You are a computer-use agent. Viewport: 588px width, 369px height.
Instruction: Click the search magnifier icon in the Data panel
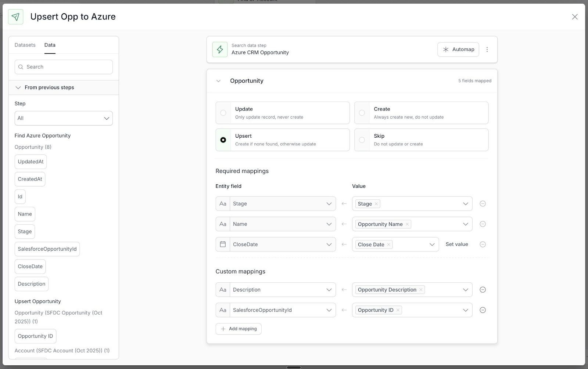[x=21, y=67]
